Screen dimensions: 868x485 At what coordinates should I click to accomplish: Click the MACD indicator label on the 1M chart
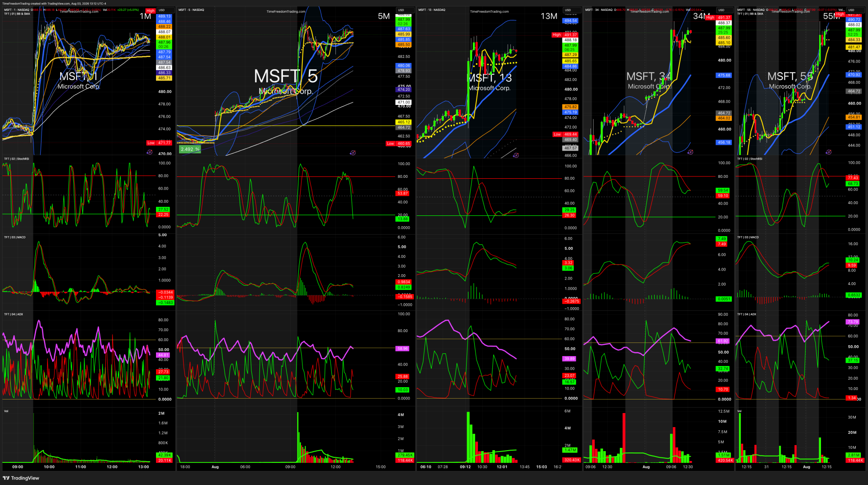(x=15, y=237)
